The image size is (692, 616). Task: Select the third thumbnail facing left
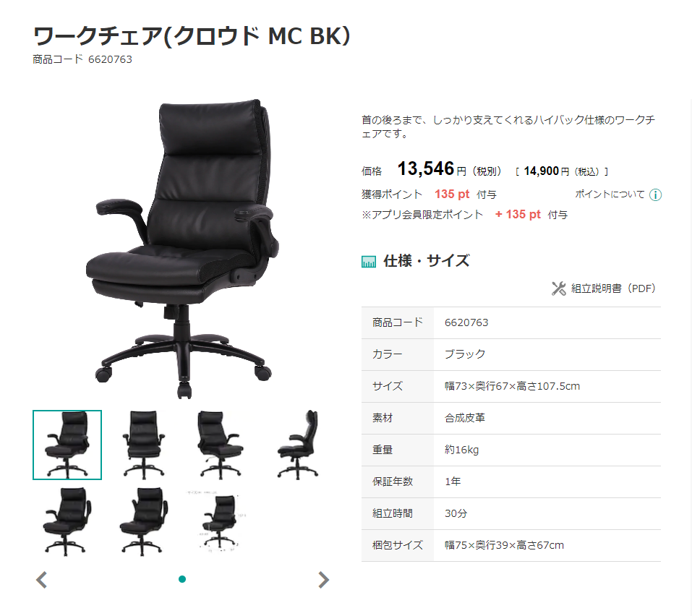[221, 445]
